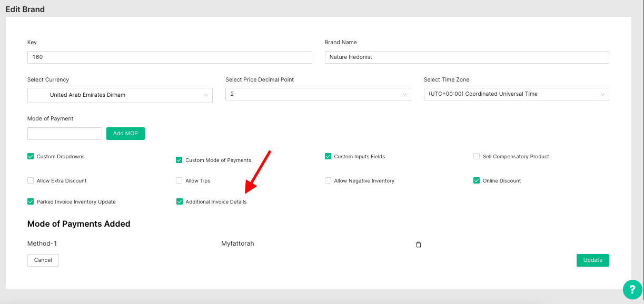The width and height of the screenshot is (644, 304).
Task: Toggle Parked Invoice Inventory Update checkbox
Action: (31, 201)
